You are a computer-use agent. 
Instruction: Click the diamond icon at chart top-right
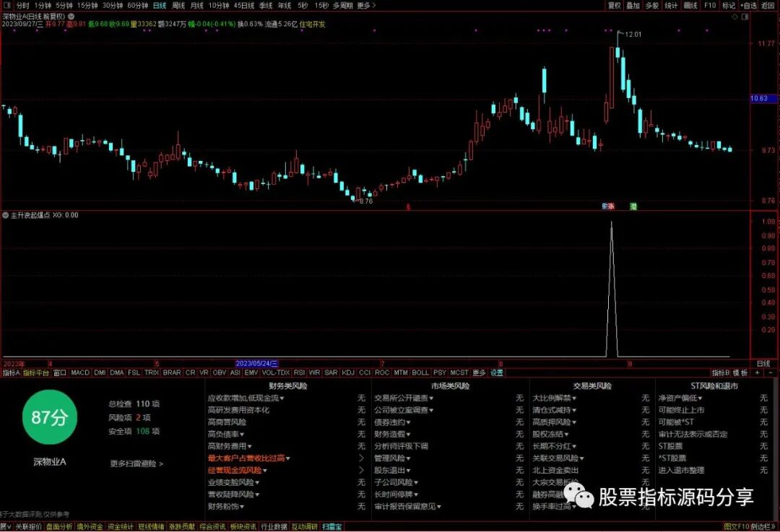[x=735, y=17]
